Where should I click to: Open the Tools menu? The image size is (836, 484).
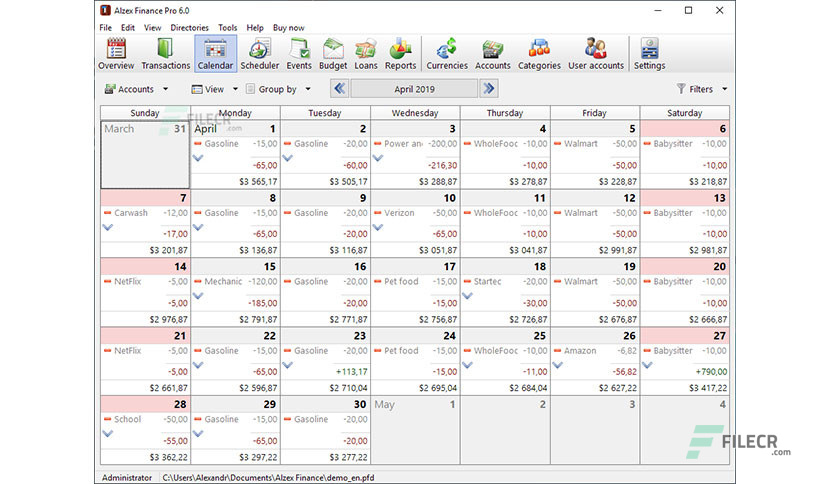click(x=228, y=28)
